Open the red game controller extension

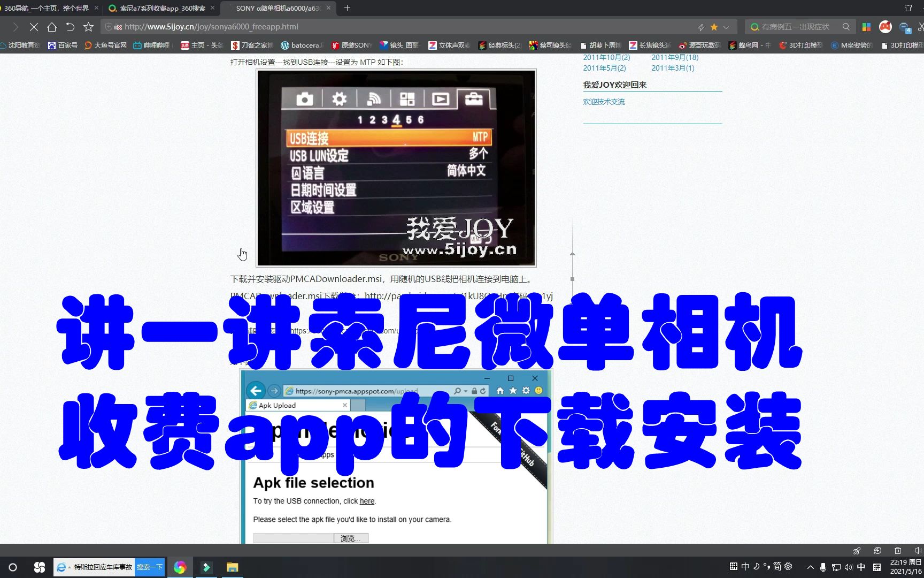[x=885, y=27]
